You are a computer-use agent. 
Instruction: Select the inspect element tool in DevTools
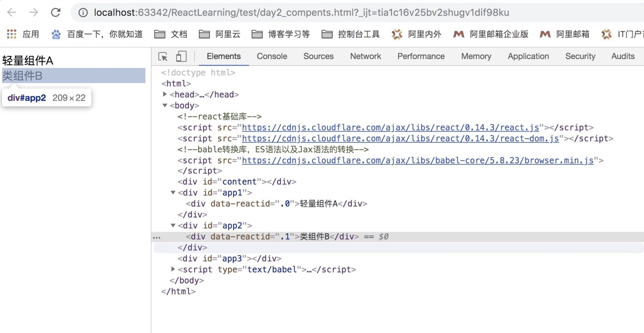pyautogui.click(x=163, y=56)
